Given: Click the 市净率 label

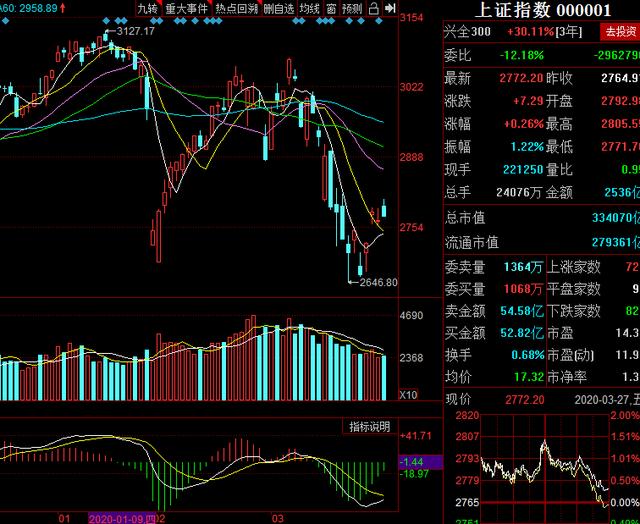Looking at the screenshot, I should tap(567, 377).
